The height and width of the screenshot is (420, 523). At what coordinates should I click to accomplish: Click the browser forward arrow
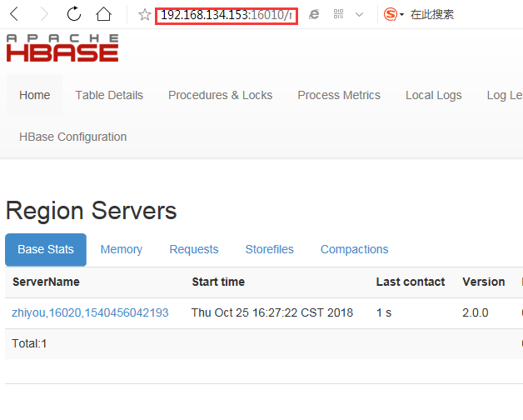click(x=44, y=14)
